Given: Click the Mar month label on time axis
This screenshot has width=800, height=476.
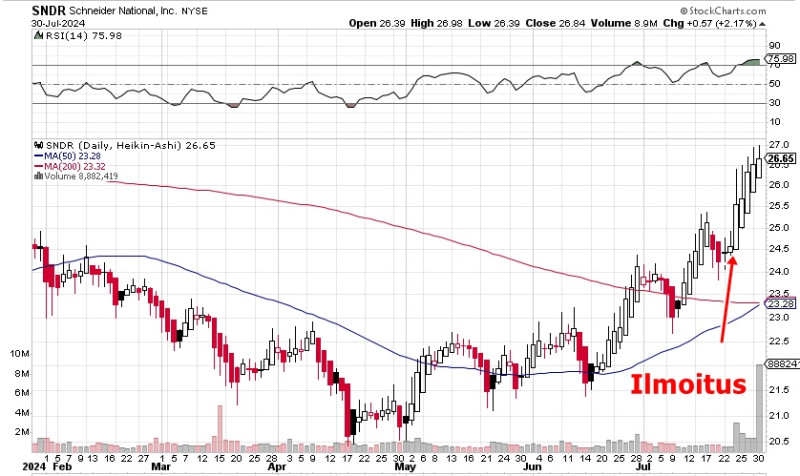Looking at the screenshot, I should pos(161,467).
